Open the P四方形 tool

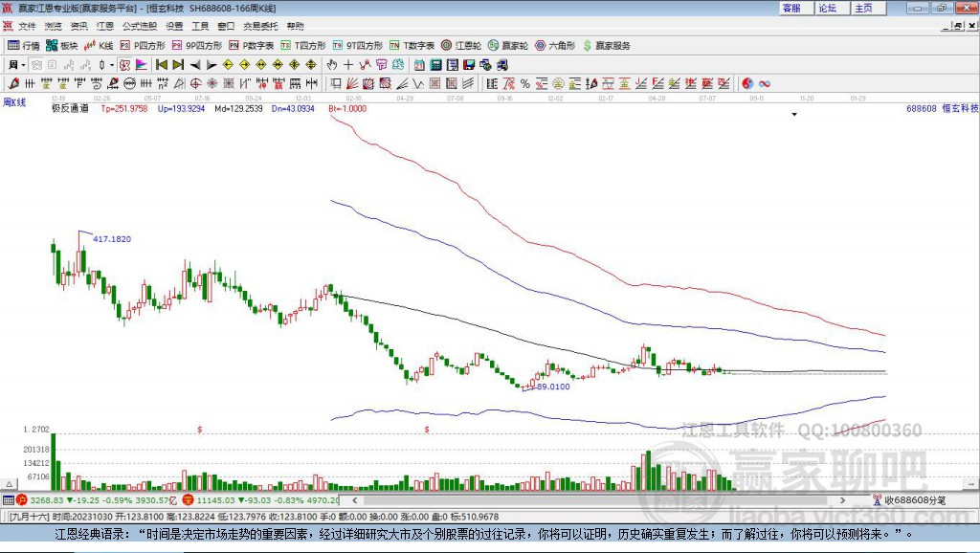143,46
